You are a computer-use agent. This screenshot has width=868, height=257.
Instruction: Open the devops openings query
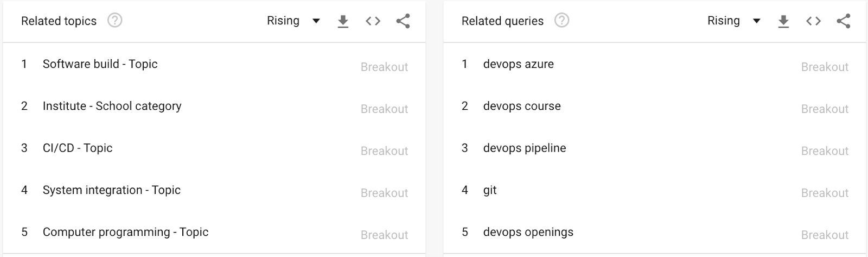click(x=655, y=232)
